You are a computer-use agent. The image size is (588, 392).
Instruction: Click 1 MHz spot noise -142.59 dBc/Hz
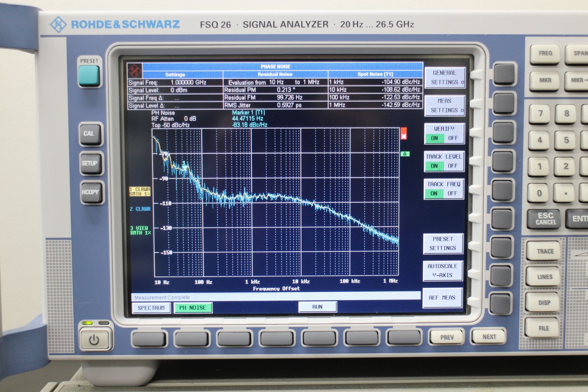pyautogui.click(x=401, y=105)
